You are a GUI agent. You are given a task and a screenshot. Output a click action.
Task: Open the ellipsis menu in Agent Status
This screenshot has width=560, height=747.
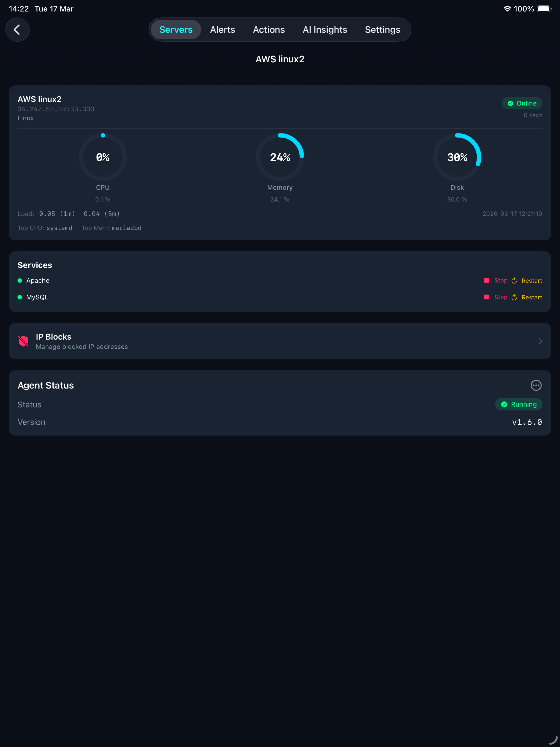coord(536,385)
